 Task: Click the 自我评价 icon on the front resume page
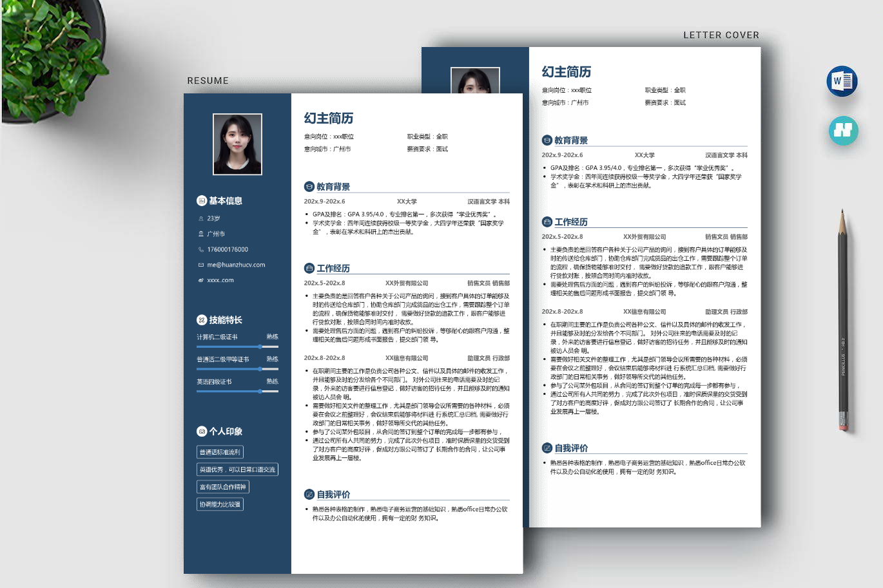[x=309, y=495]
